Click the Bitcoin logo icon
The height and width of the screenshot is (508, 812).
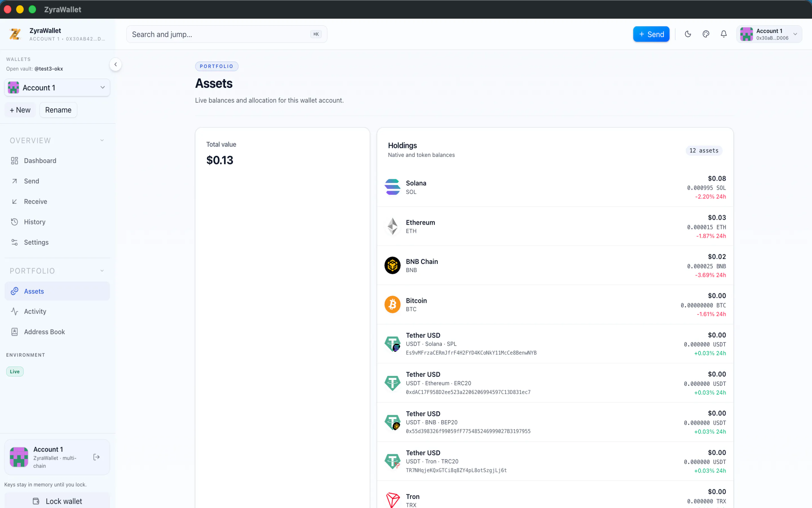[392, 305]
